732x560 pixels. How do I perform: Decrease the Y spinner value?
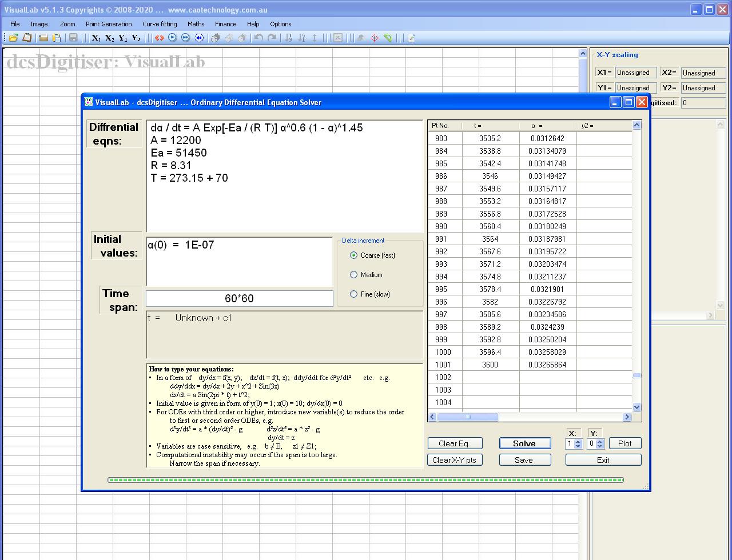(x=599, y=446)
